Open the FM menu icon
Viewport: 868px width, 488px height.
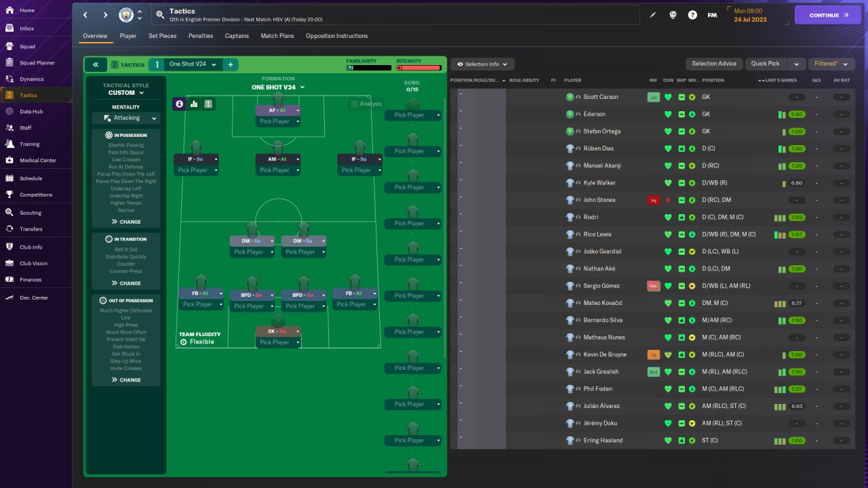712,15
